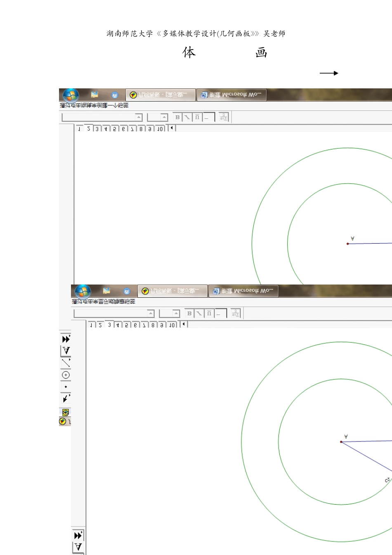392x555 pixels.
Task: Open the round blue pinned taskbar icon in lower screenshot
Action: tap(127, 291)
